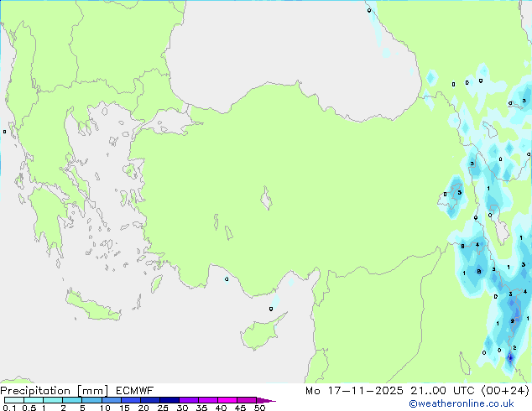
Task: Click the legend value "50"
Action: coord(260,408)
